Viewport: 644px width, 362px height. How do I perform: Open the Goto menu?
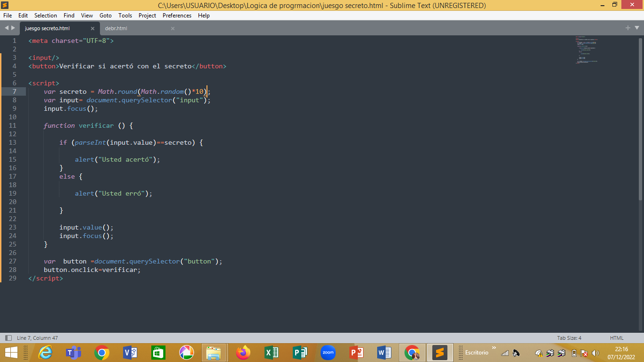[106, 16]
